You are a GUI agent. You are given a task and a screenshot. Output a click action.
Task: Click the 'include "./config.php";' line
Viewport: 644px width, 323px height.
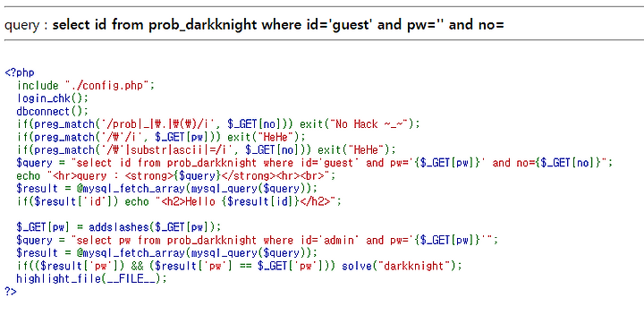[x=86, y=86]
